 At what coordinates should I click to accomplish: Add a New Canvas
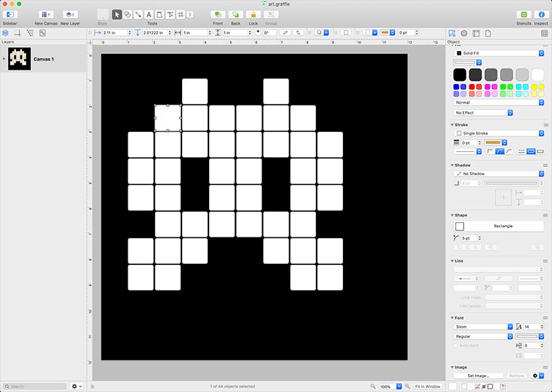pos(46,14)
